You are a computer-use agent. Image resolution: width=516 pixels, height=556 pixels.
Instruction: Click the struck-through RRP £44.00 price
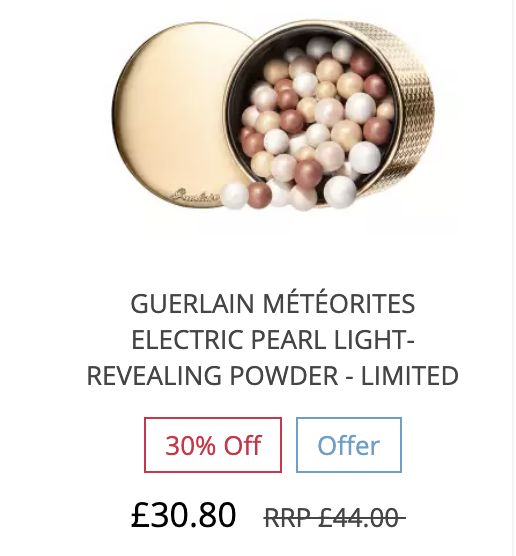[x=335, y=518]
